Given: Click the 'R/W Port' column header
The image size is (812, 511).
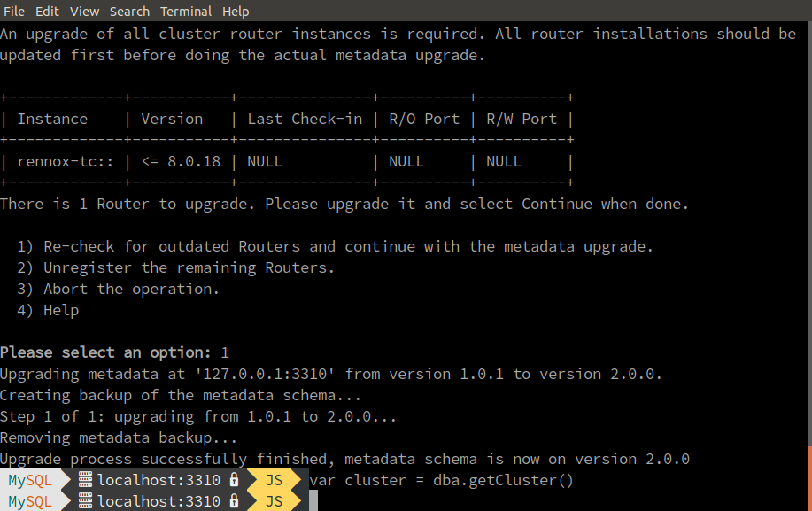Looking at the screenshot, I should pyautogui.click(x=522, y=119).
